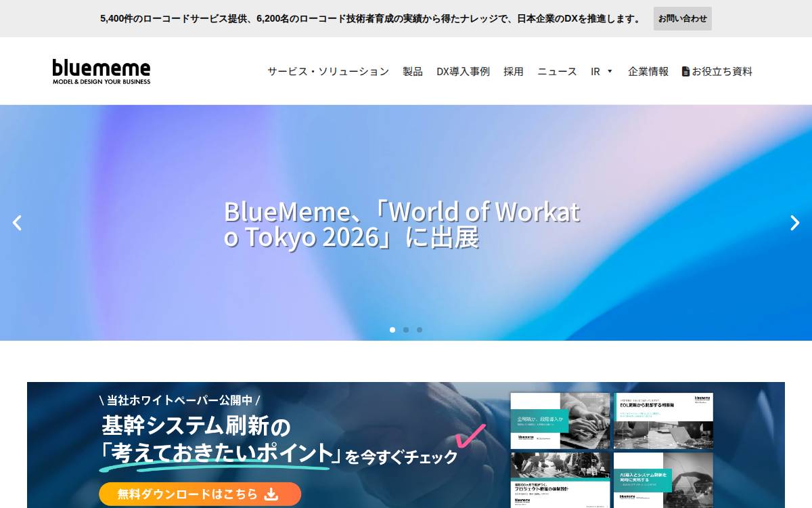Open DX導入事例 menu item
Viewport: 812px width, 508px height.
(x=463, y=71)
